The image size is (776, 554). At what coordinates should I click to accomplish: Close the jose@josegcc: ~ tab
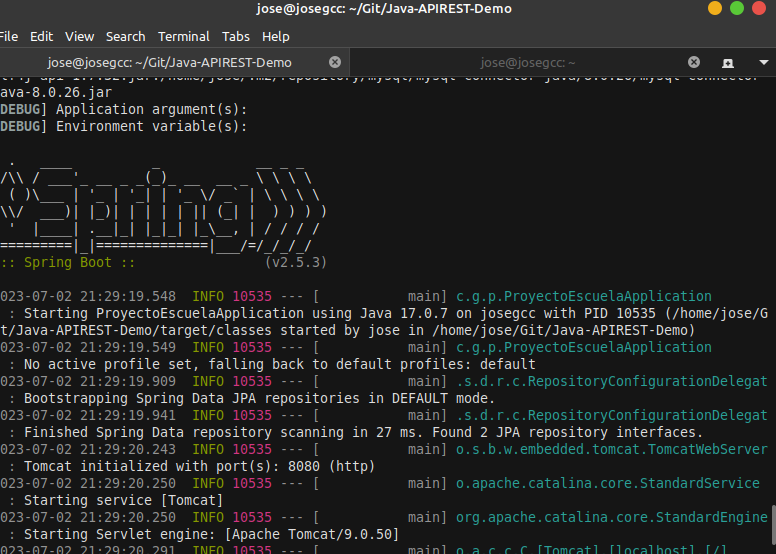point(694,62)
